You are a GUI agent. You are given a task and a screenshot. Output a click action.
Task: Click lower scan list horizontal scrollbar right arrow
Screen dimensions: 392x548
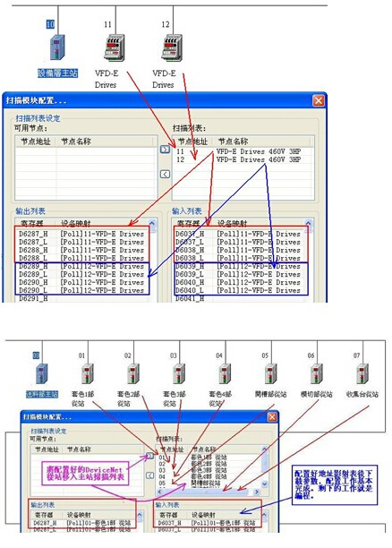pyautogui.click(x=257, y=492)
